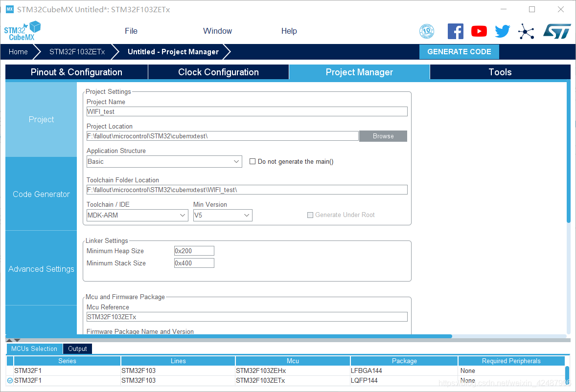Open the Facebook icon link

pos(456,31)
